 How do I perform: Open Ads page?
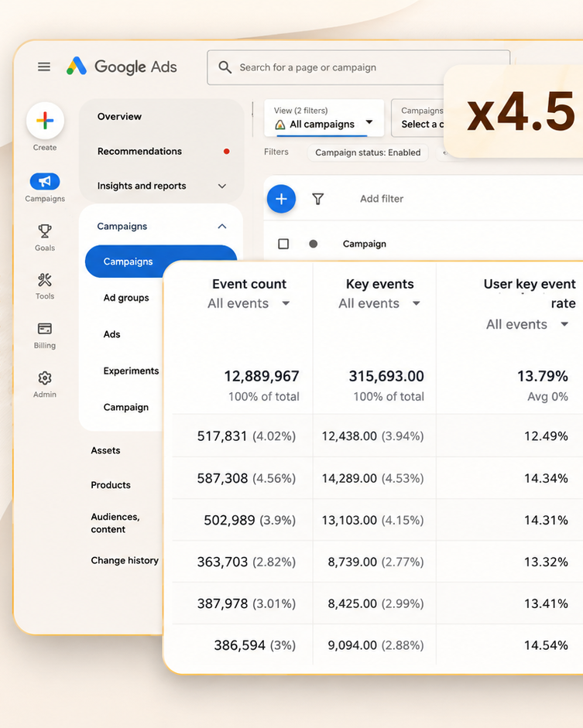coord(112,334)
